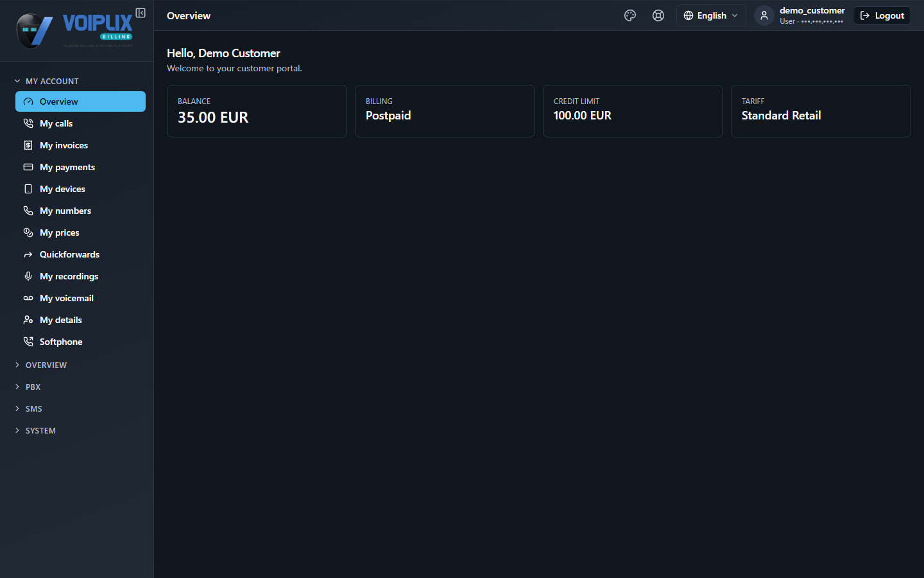Click the Softphone handset icon

28,342
